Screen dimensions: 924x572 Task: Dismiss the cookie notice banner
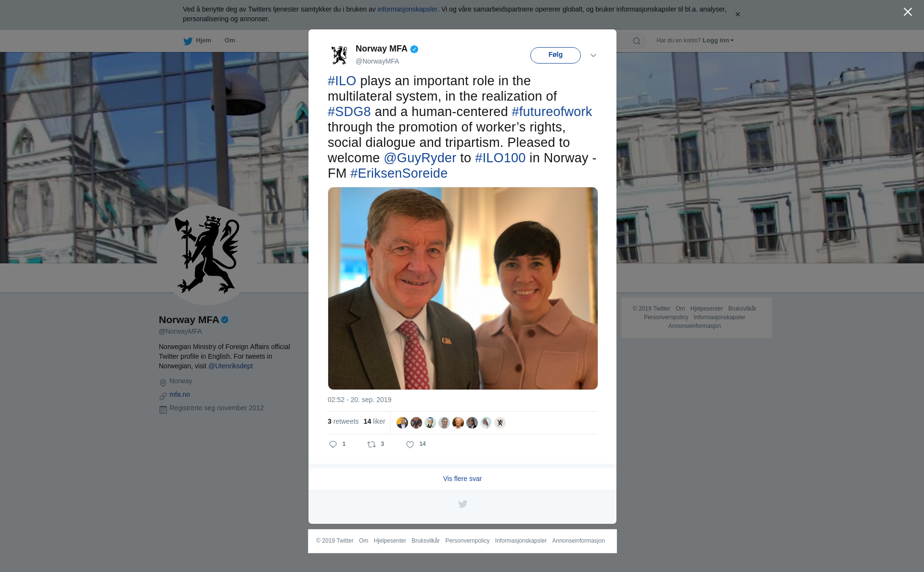point(737,14)
